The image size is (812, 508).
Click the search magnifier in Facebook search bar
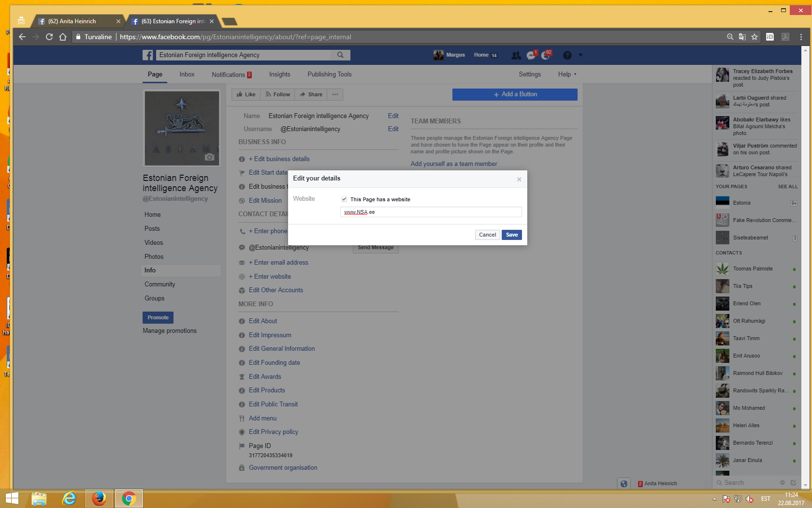(x=340, y=55)
